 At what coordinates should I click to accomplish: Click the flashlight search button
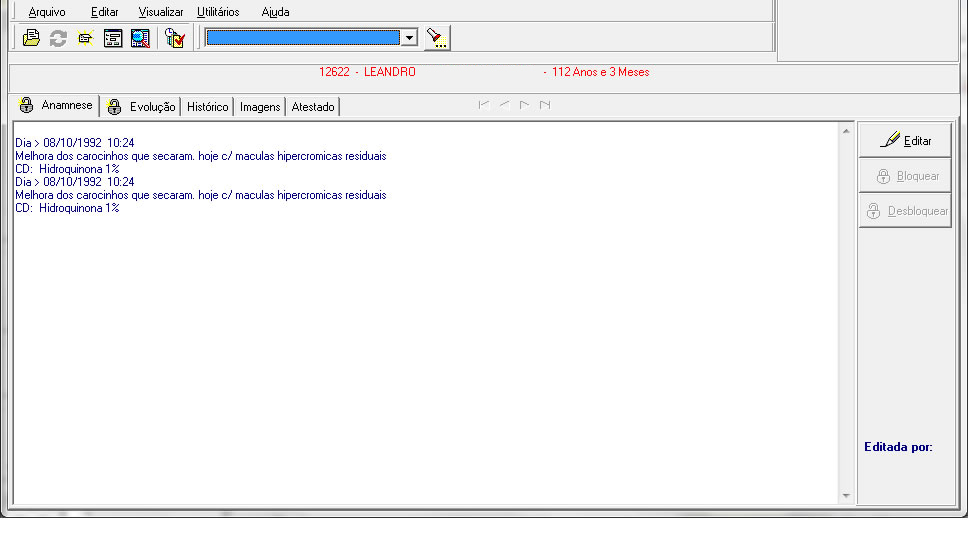pos(437,38)
